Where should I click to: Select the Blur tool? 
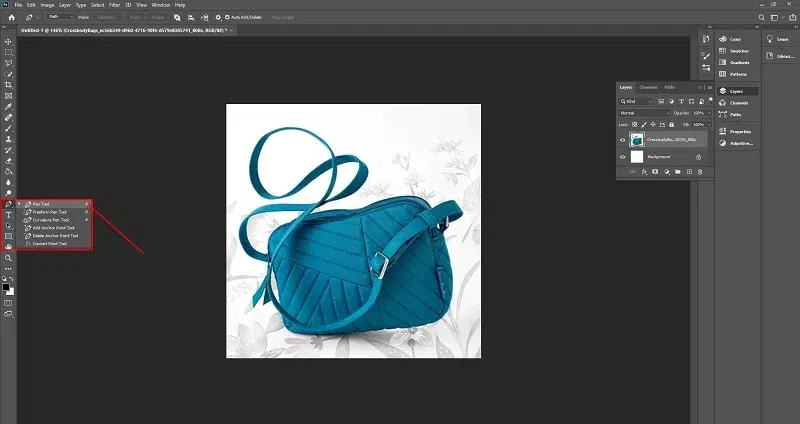pos(8,183)
